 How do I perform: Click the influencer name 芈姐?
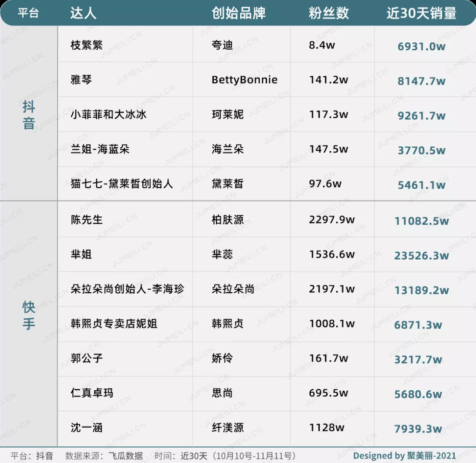coord(81,254)
